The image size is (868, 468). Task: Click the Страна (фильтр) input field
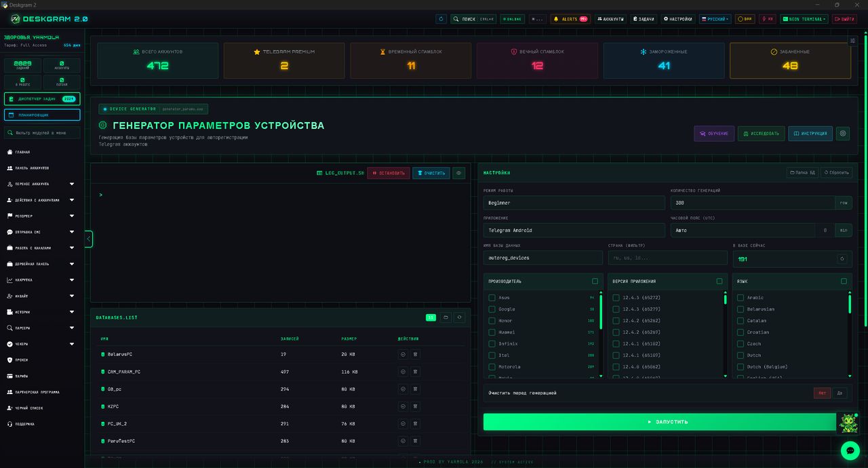pyautogui.click(x=668, y=258)
